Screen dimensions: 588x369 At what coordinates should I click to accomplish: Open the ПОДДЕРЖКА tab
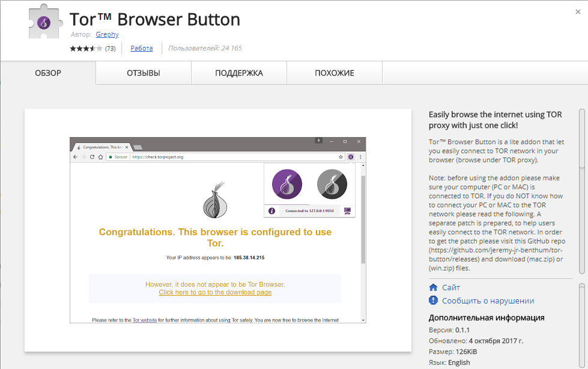point(239,73)
